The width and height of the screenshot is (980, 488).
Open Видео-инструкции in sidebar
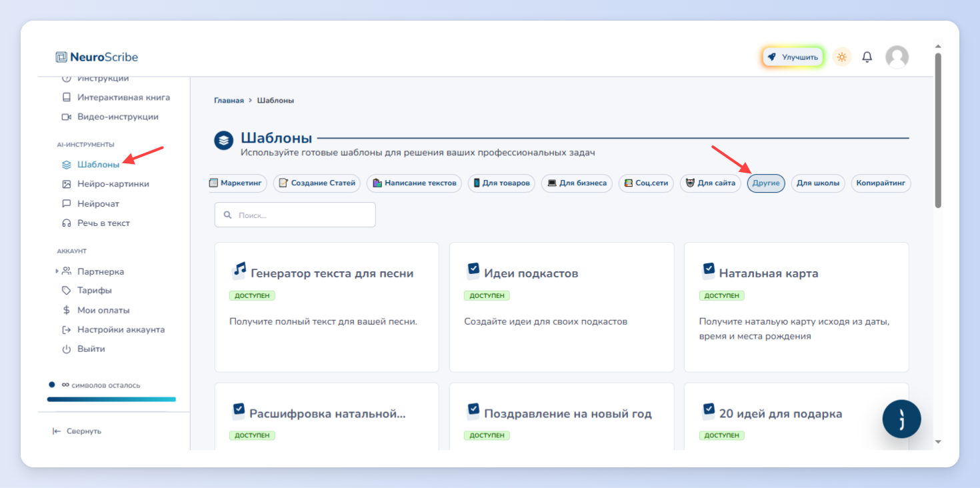[110, 117]
